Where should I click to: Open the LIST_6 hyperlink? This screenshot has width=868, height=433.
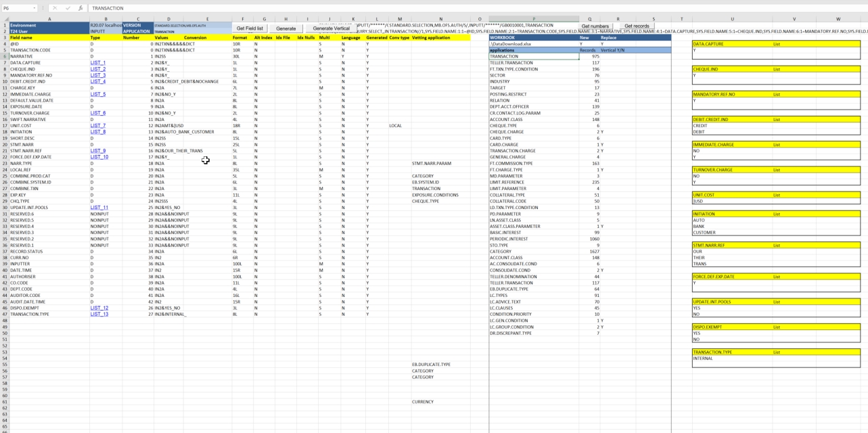[98, 113]
